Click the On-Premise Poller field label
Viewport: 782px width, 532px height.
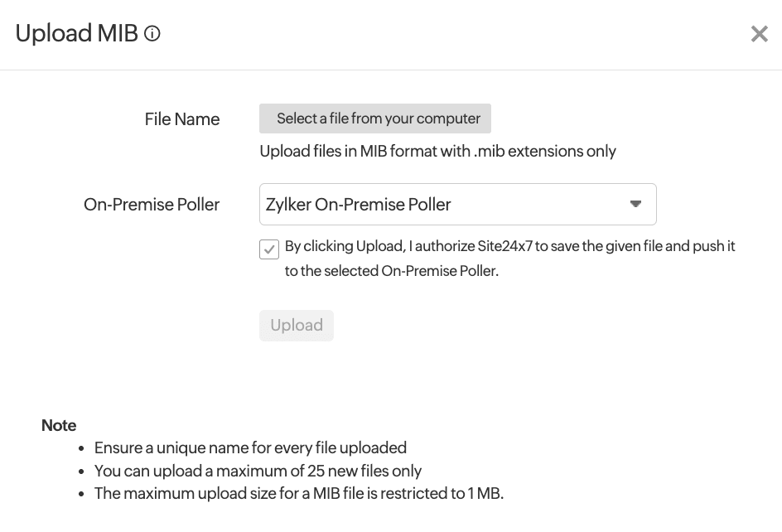(x=152, y=204)
